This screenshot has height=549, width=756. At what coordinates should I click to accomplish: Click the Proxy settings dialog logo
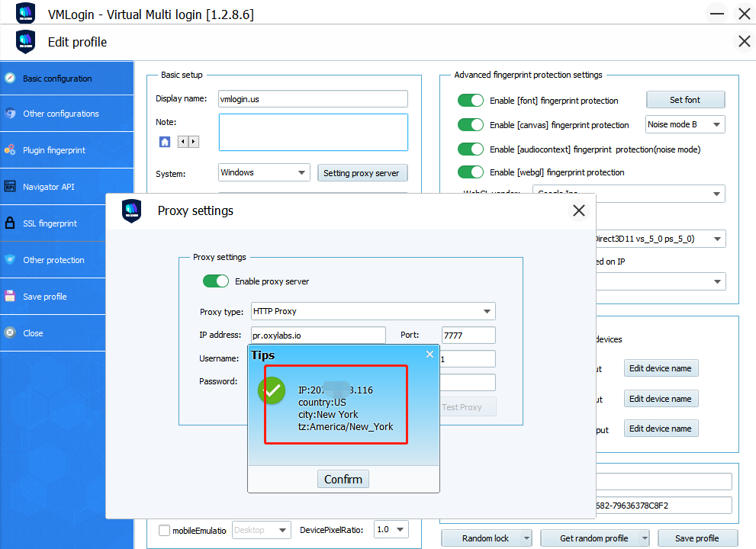(x=132, y=211)
